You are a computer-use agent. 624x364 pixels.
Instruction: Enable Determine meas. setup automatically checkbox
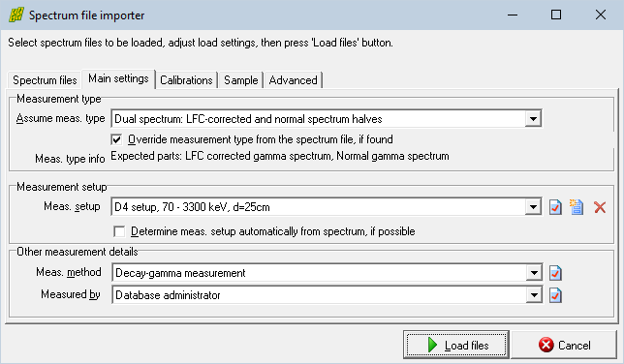(119, 231)
